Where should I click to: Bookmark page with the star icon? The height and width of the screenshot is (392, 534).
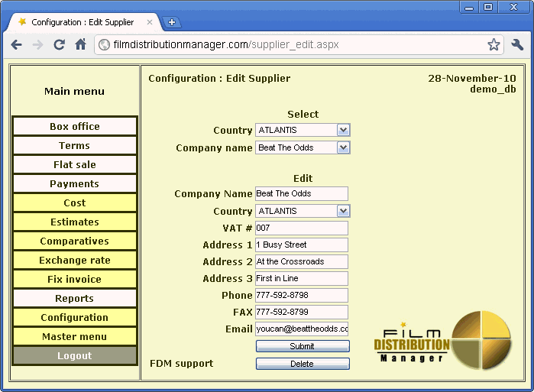coord(494,44)
